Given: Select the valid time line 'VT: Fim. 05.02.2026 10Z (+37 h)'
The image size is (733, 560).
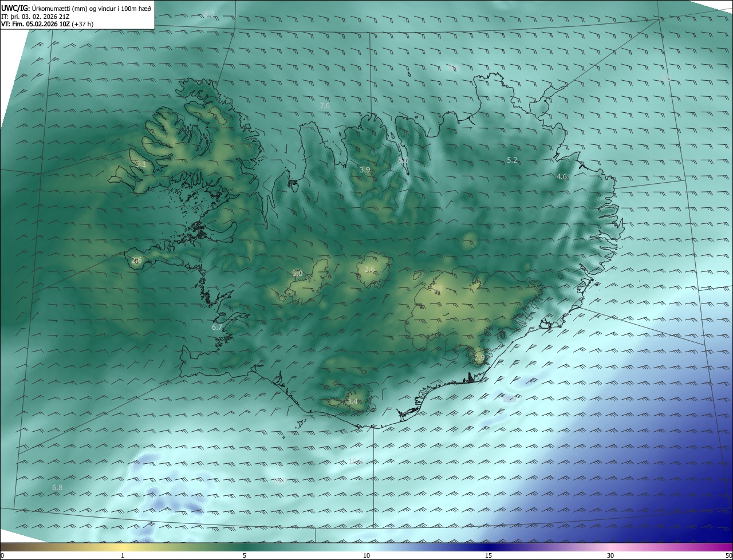Looking at the screenshot, I should [x=47, y=24].
